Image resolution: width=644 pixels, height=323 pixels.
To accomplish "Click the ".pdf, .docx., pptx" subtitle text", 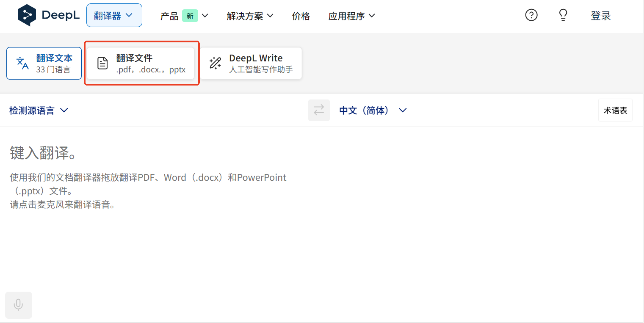I will click(x=151, y=70).
